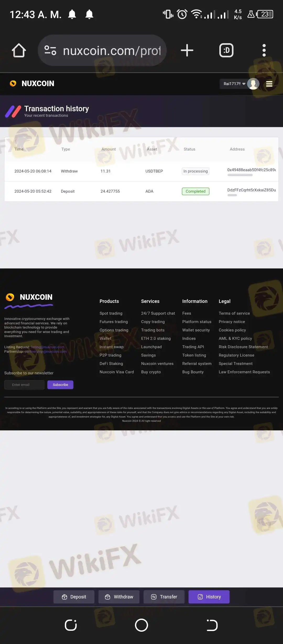Expand the Rai1717!! account dropdown

234,84
